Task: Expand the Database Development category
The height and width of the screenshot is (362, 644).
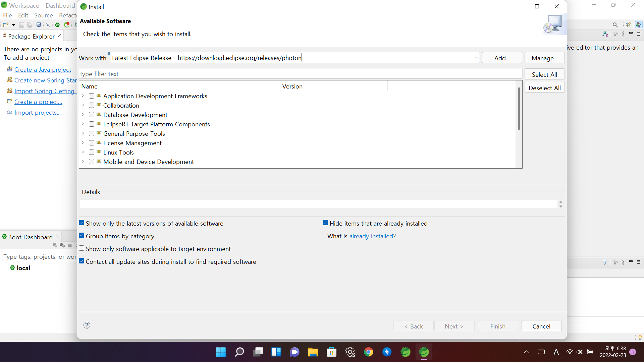Action: click(83, 115)
